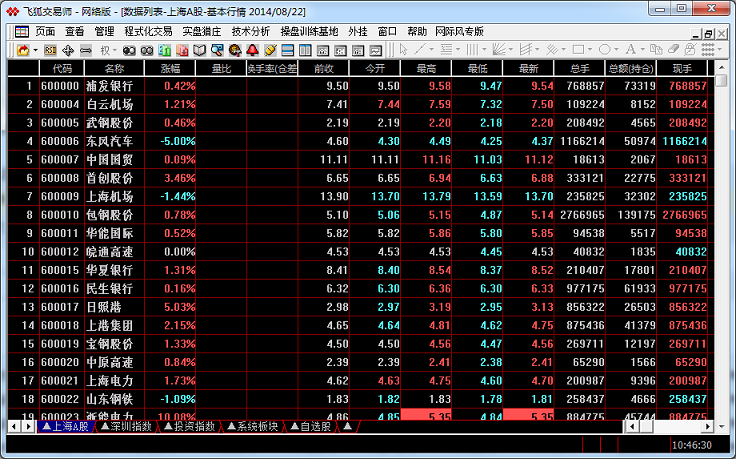
Task: Click the four-way move arrows icon
Action: pyautogui.click(x=68, y=49)
